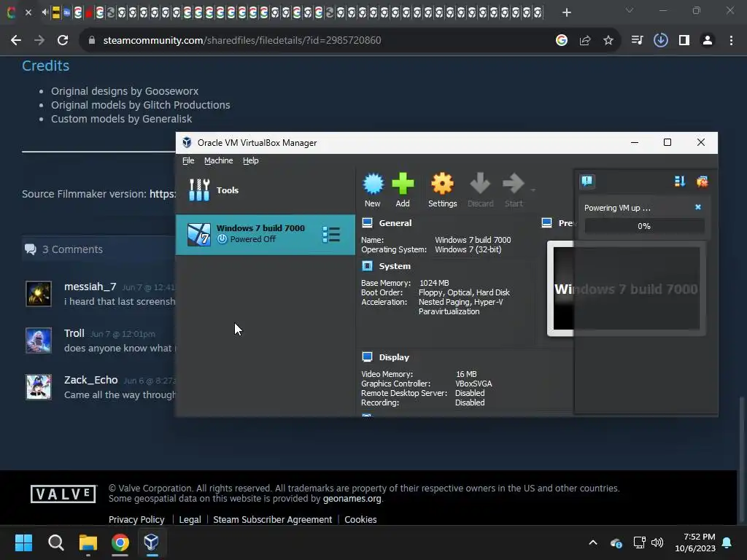Open Steam Subscriber Agreement link
The image size is (747, 560).
tap(273, 519)
